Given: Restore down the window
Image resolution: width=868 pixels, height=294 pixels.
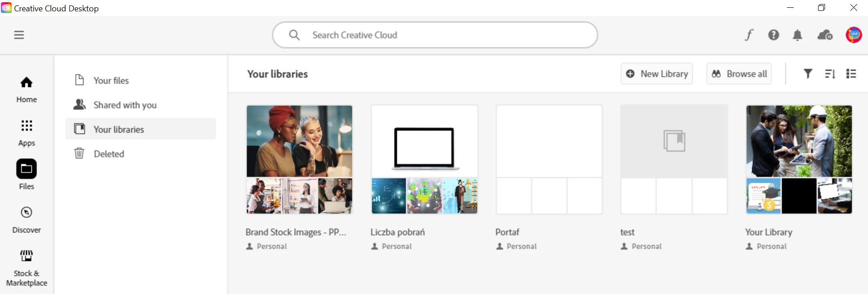Looking at the screenshot, I should [x=822, y=8].
